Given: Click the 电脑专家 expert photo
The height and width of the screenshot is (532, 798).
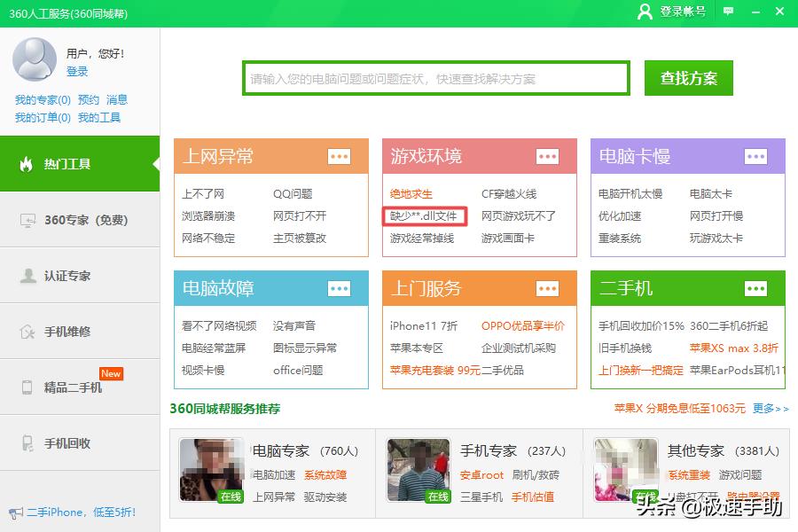Looking at the screenshot, I should 211,471.
